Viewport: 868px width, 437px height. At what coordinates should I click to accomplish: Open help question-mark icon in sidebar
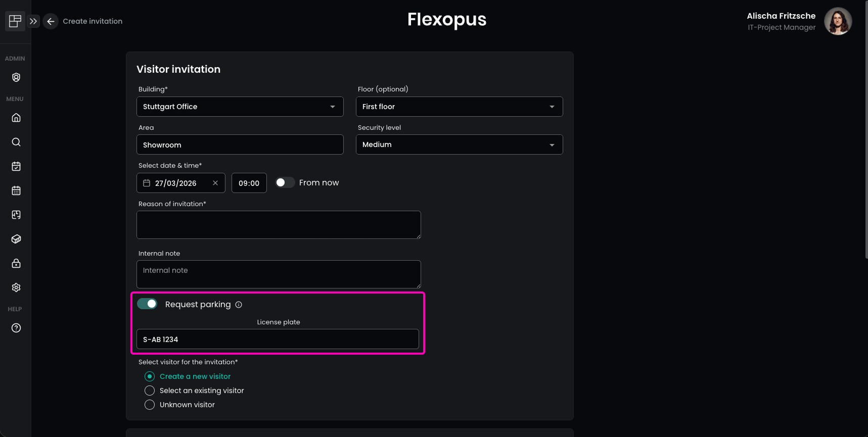(16, 328)
